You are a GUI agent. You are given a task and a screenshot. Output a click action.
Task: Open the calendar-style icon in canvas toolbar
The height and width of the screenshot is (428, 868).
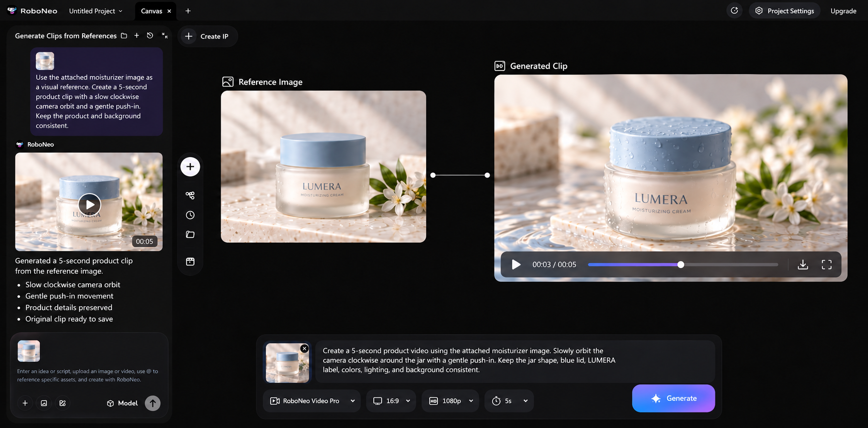(190, 262)
